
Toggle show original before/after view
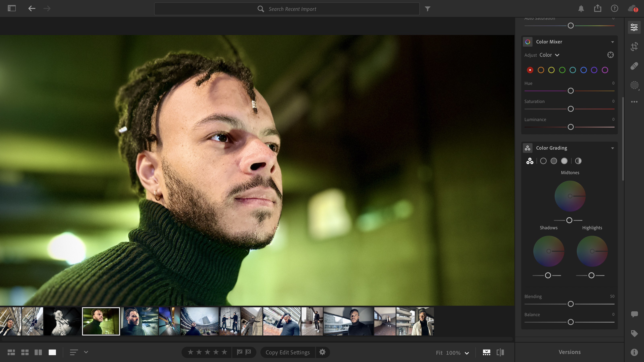500,352
